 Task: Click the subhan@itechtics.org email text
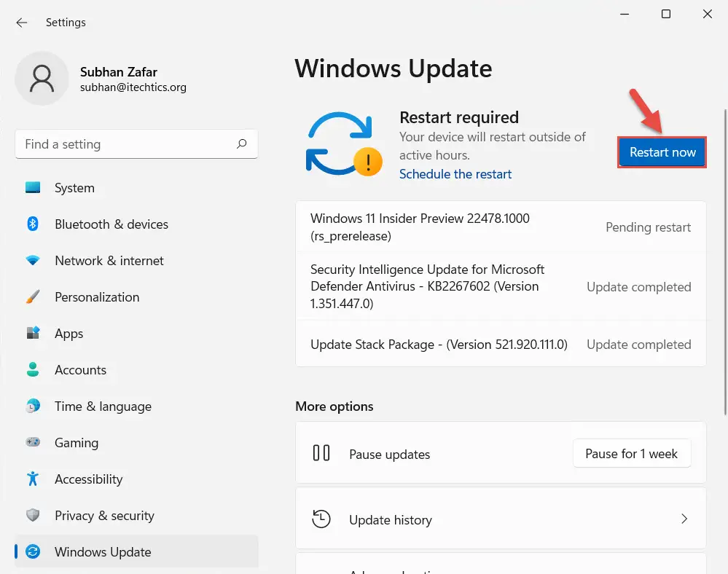[x=133, y=87]
